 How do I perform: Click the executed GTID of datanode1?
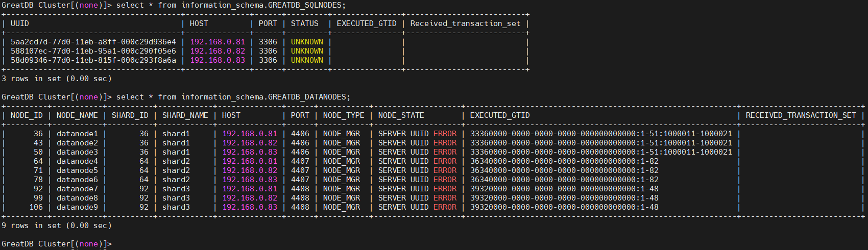[x=601, y=134]
